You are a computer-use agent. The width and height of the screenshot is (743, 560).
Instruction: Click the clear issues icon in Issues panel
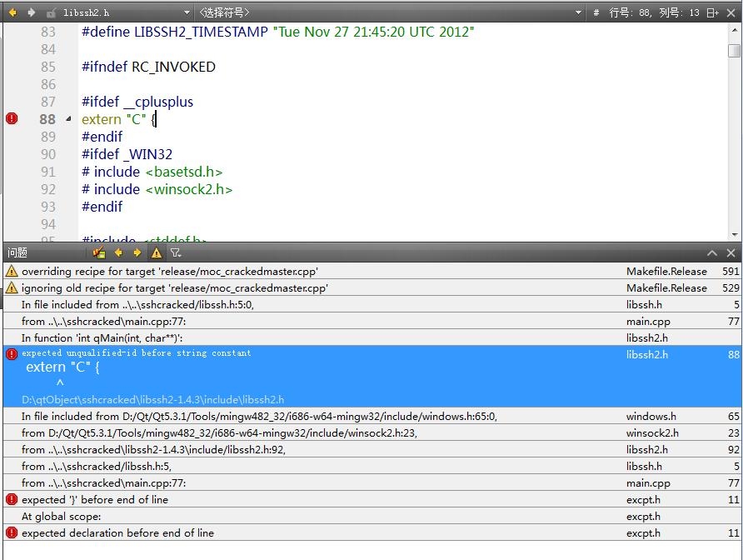coord(99,252)
